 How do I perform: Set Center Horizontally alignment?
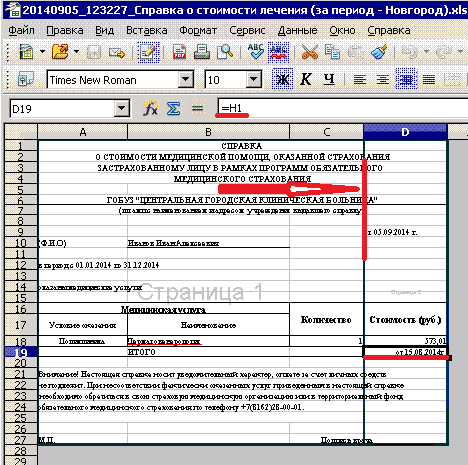click(383, 80)
